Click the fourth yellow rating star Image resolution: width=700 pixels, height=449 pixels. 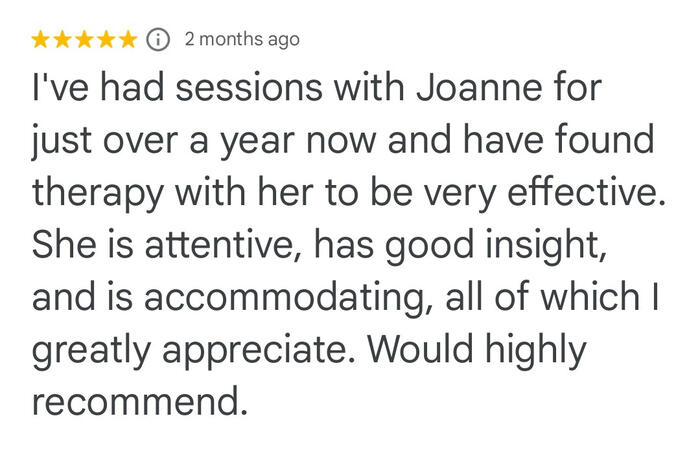[107, 40]
